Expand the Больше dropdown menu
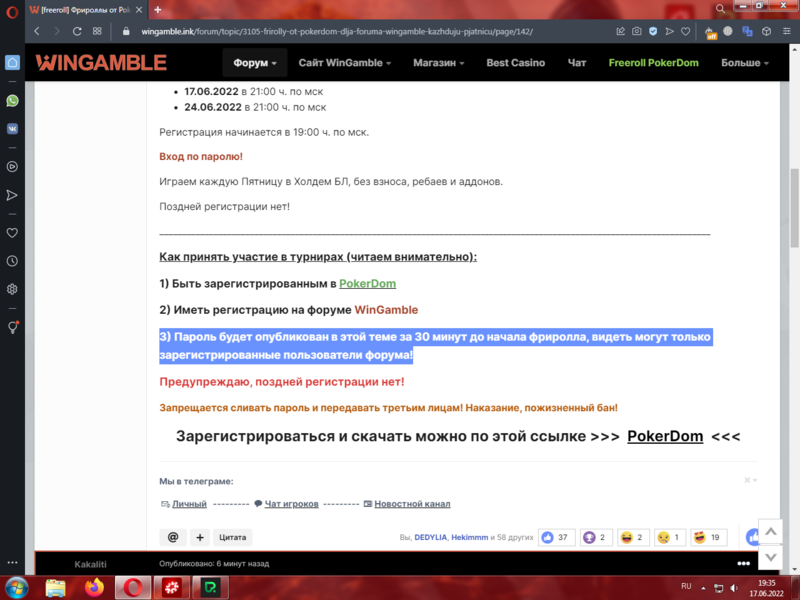The width and height of the screenshot is (800, 600). (744, 63)
